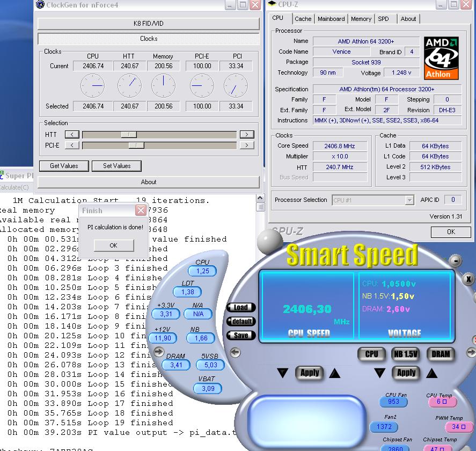The width and height of the screenshot is (476, 451).
Task: Click the About button in ClockGen
Action: tap(149, 182)
